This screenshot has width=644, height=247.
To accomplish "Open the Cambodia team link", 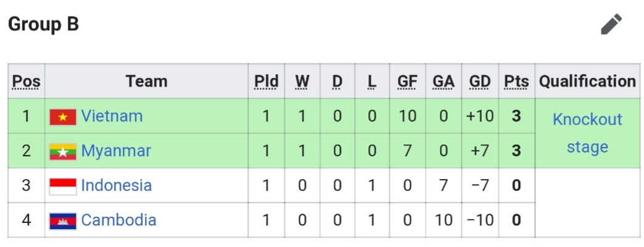I will point(118,220).
